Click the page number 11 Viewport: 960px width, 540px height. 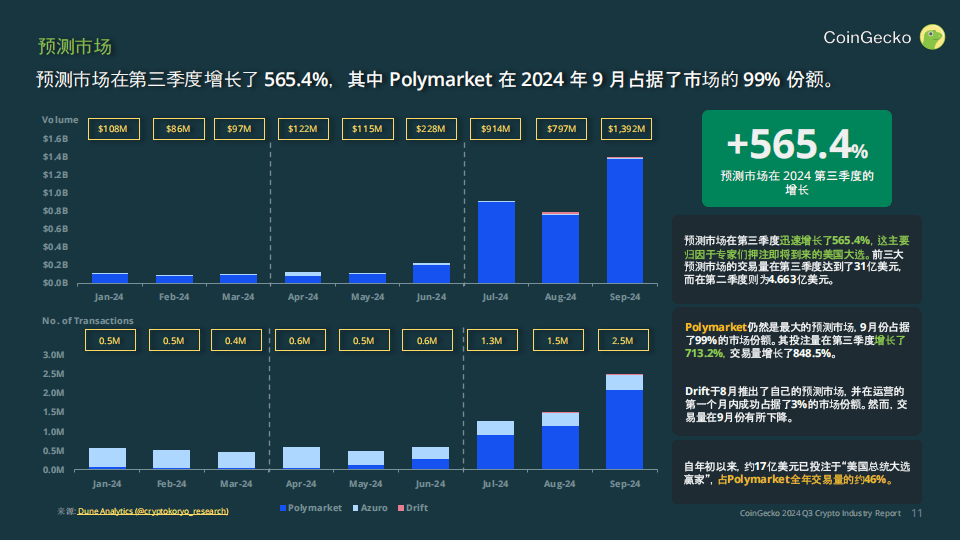917,513
